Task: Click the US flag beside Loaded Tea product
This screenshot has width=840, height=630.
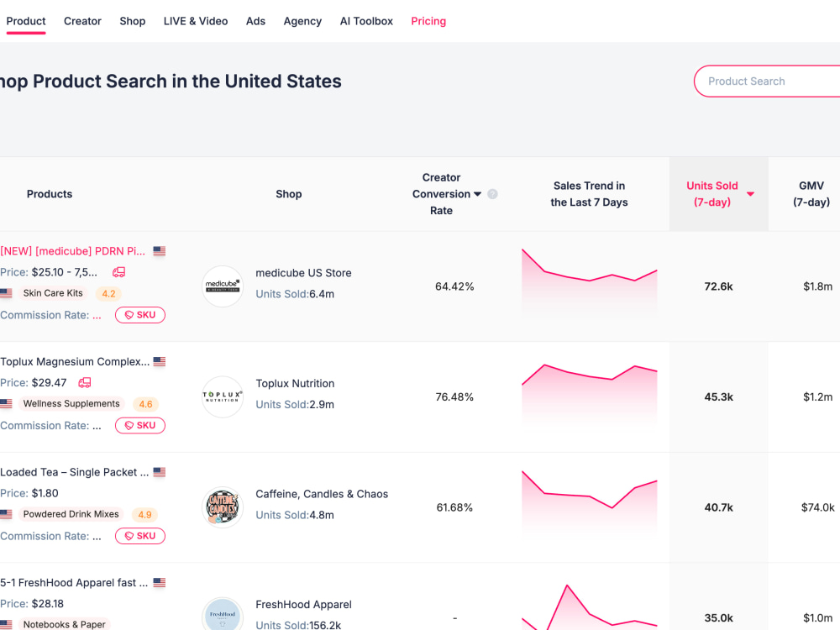Action: pyautogui.click(x=159, y=471)
